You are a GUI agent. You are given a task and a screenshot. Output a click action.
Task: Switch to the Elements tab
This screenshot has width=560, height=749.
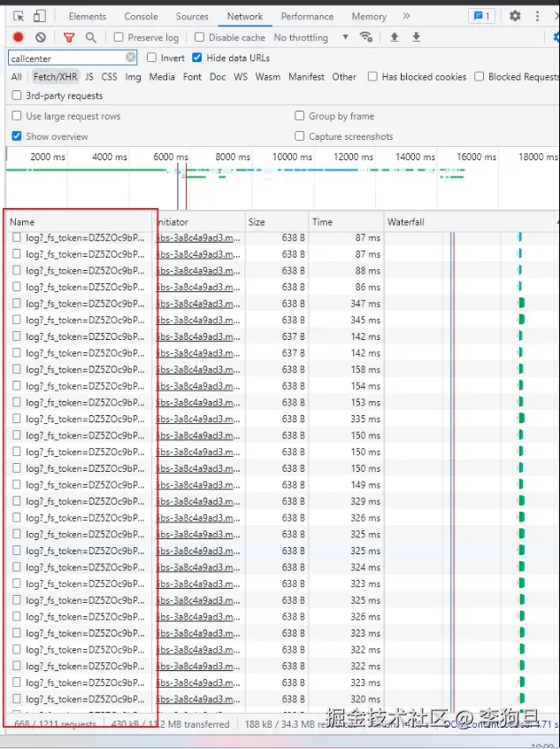click(88, 16)
